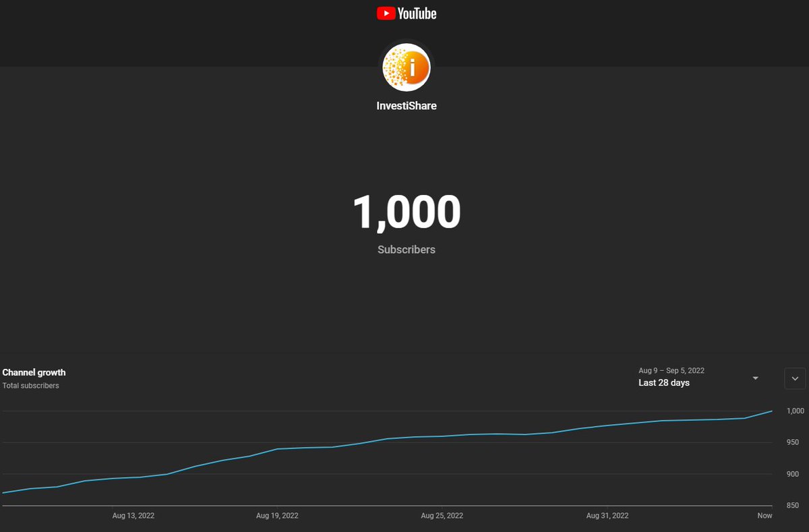Click the YouTube logo at top

407,13
